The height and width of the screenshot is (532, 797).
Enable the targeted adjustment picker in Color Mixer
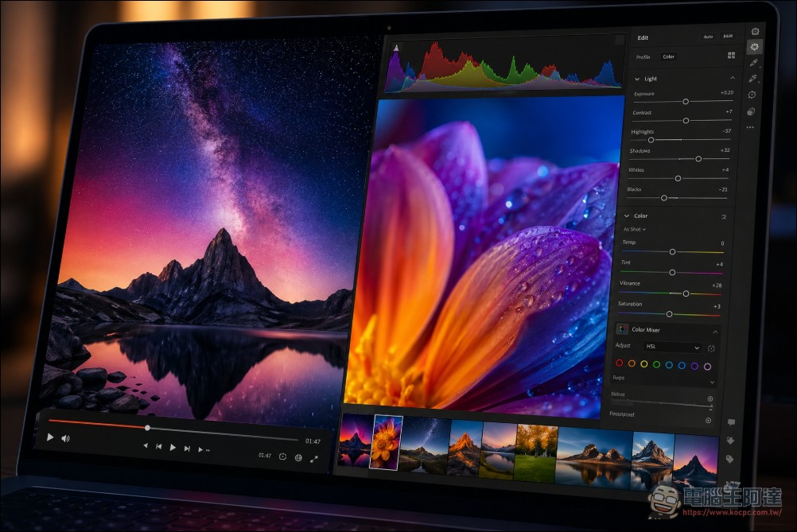tap(712, 348)
